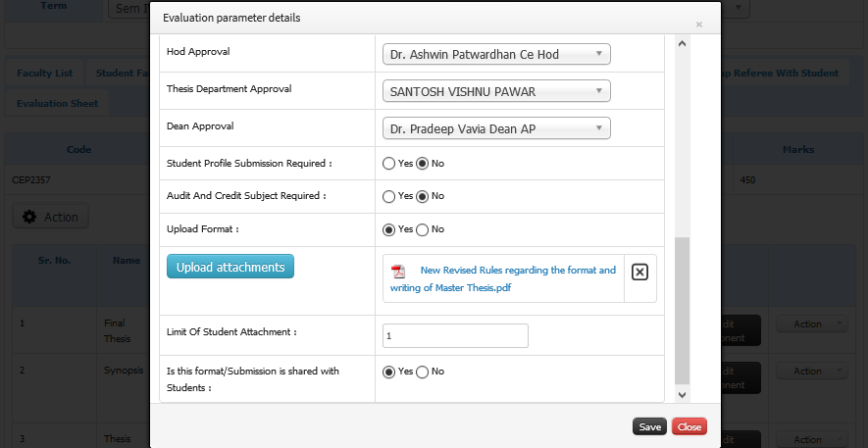Click the Action button with gear icon
This screenshot has height=448, width=868.
[x=50, y=217]
